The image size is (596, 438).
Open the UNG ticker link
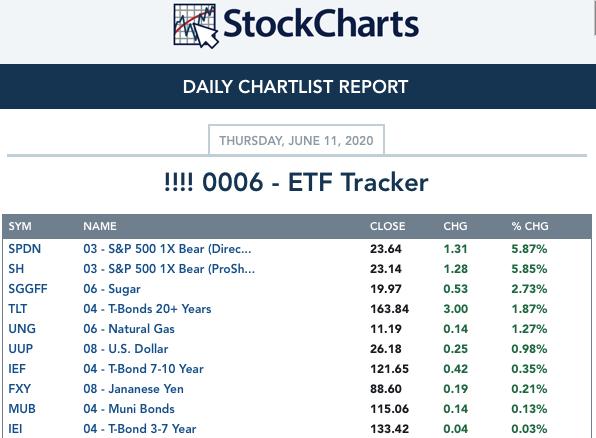(22, 328)
